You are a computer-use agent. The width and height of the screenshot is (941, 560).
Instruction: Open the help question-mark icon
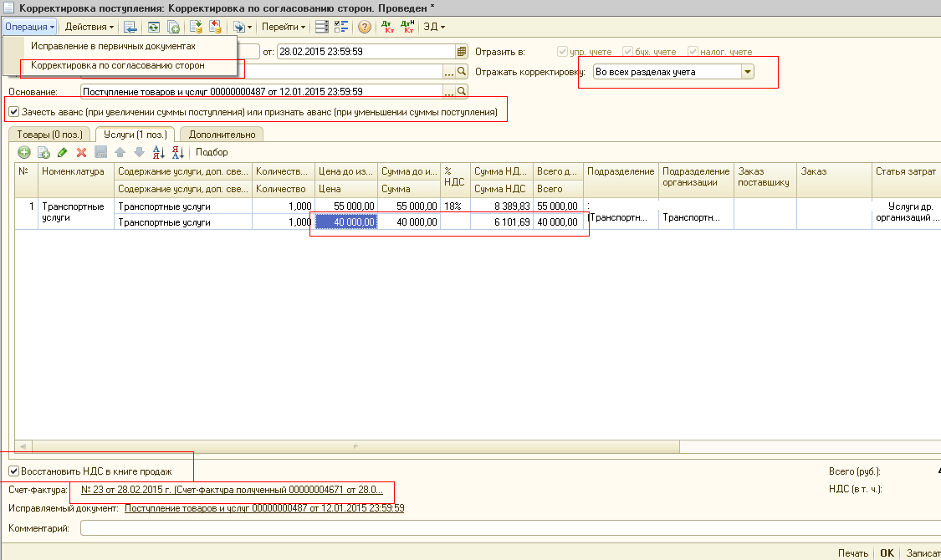coord(365,27)
